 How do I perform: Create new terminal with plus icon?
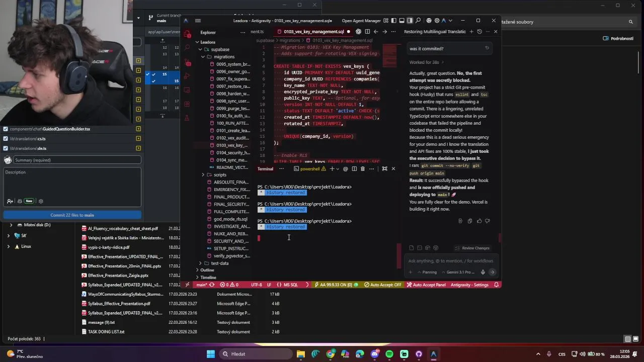click(332, 169)
